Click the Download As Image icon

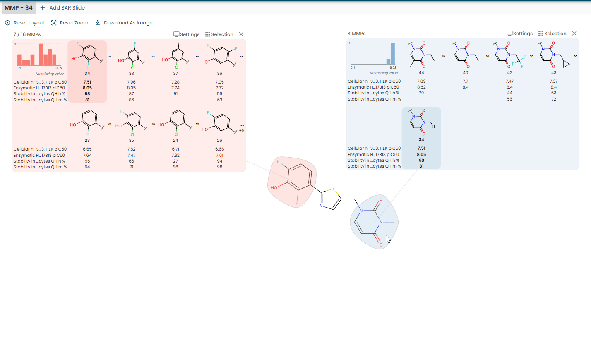[x=98, y=23]
